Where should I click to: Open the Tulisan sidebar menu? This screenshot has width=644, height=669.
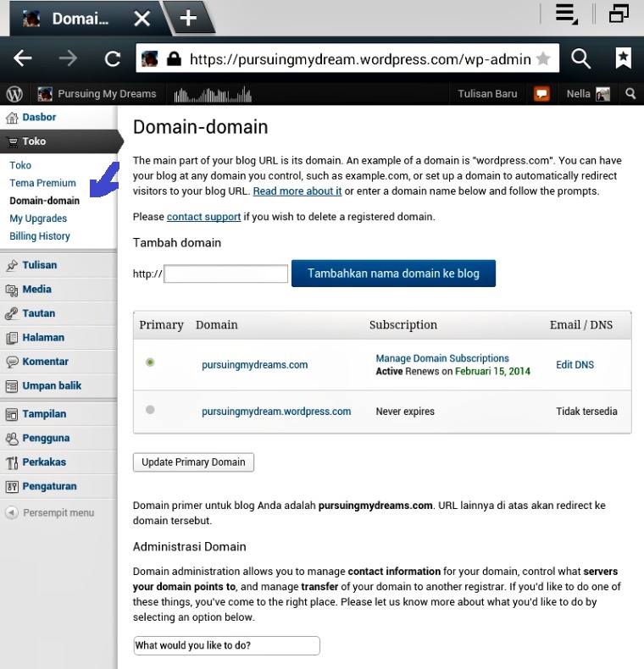[x=40, y=265]
